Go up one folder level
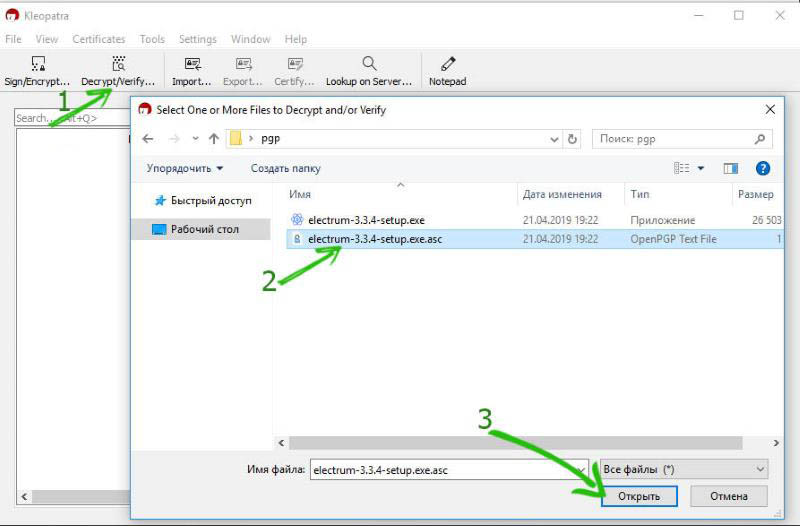The height and width of the screenshot is (526, 800). (x=214, y=139)
